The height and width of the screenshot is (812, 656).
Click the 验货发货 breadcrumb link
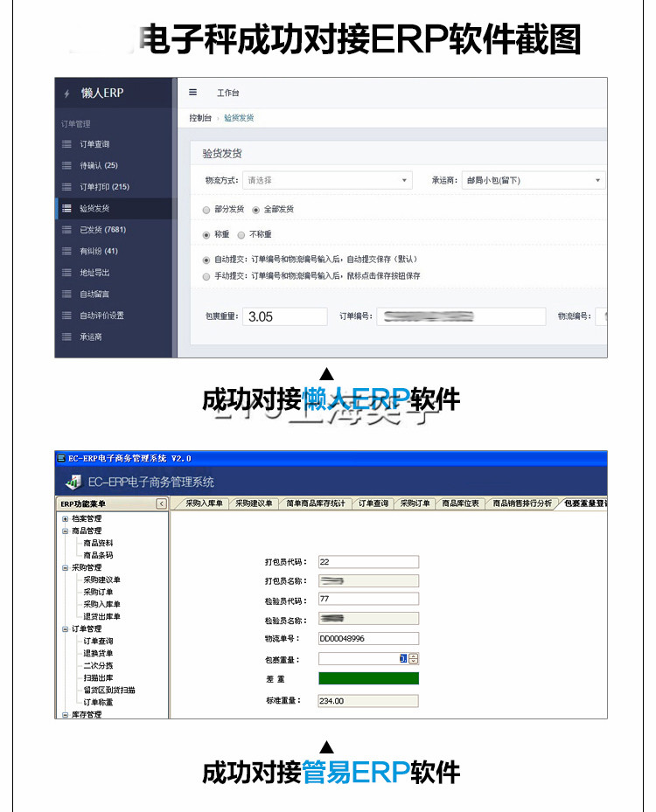(239, 118)
